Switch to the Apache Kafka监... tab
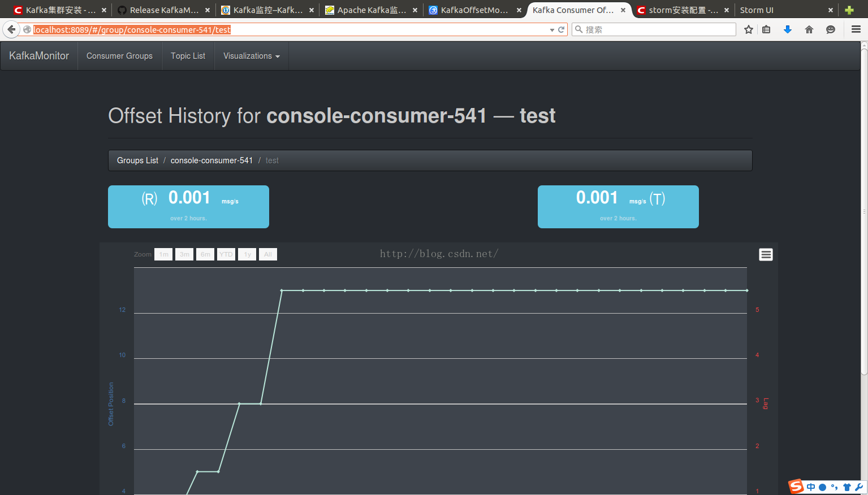 coord(372,10)
